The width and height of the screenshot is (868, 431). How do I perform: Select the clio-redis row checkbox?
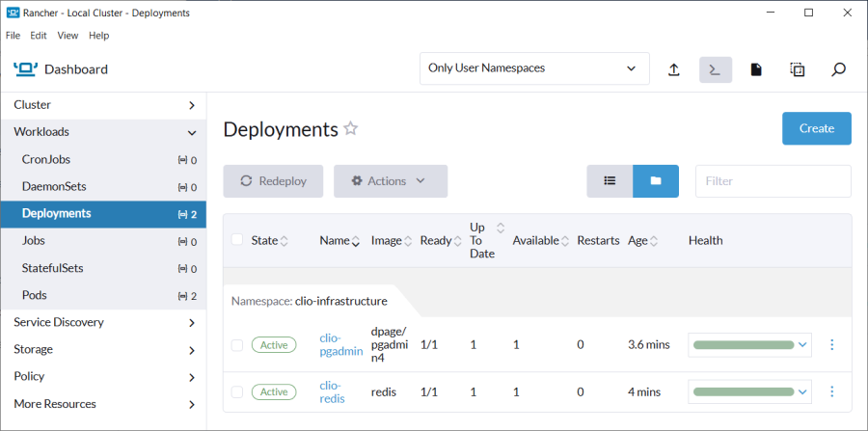pyautogui.click(x=237, y=391)
